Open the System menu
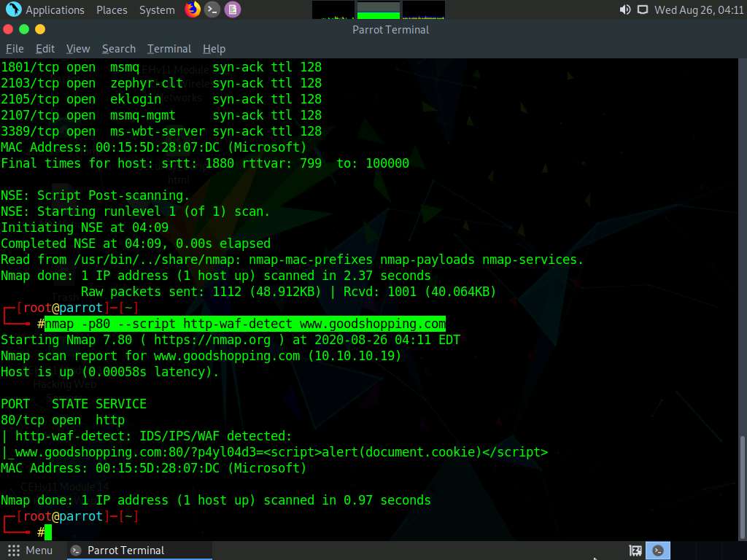This screenshot has height=560, width=747. (157, 10)
